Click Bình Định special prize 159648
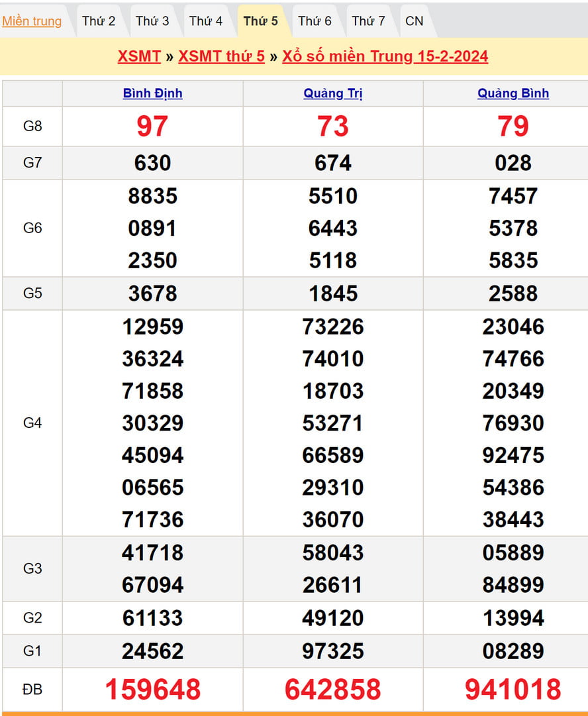This screenshot has width=588, height=716. pyautogui.click(x=153, y=690)
